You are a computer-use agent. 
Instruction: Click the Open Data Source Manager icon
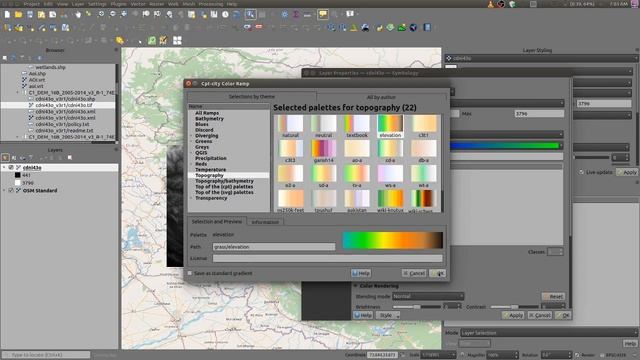[7, 28]
